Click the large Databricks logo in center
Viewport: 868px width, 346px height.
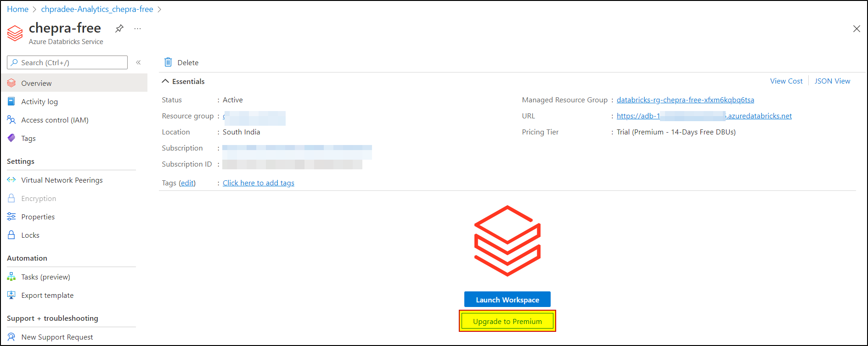[x=507, y=241]
